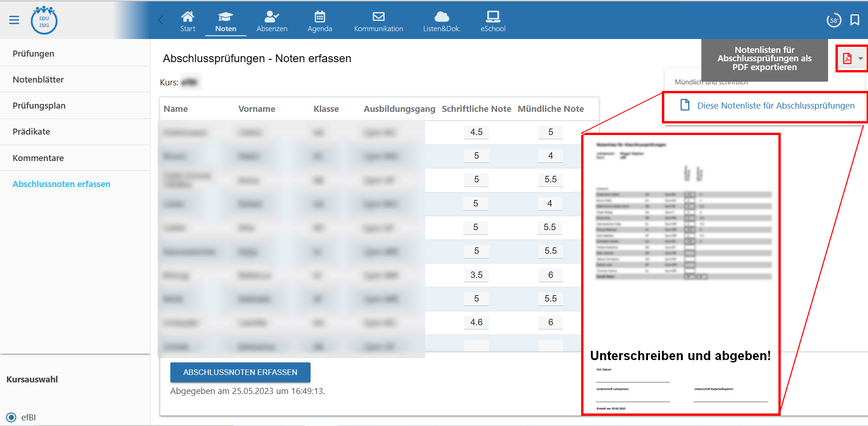The height and width of the screenshot is (426, 868).
Task: Click the PDF export icon
Action: click(x=847, y=58)
